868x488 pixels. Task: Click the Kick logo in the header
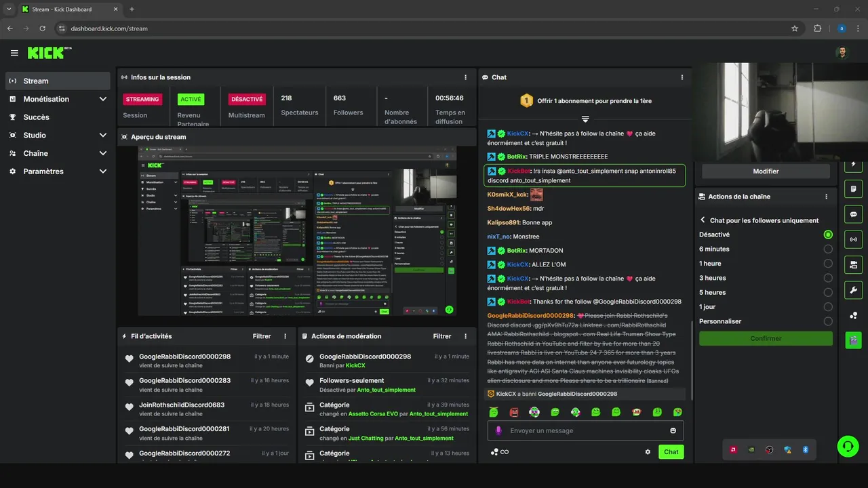[x=50, y=53]
